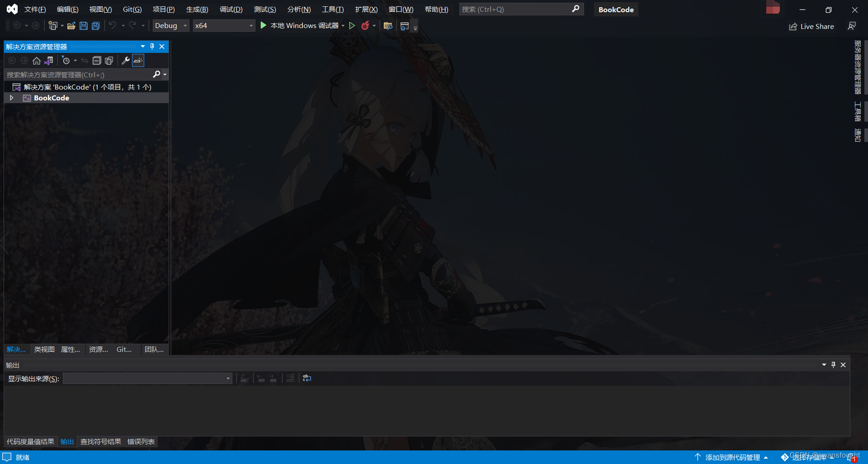
Task: Open debugger target dropdown arrow
Action: tap(343, 26)
